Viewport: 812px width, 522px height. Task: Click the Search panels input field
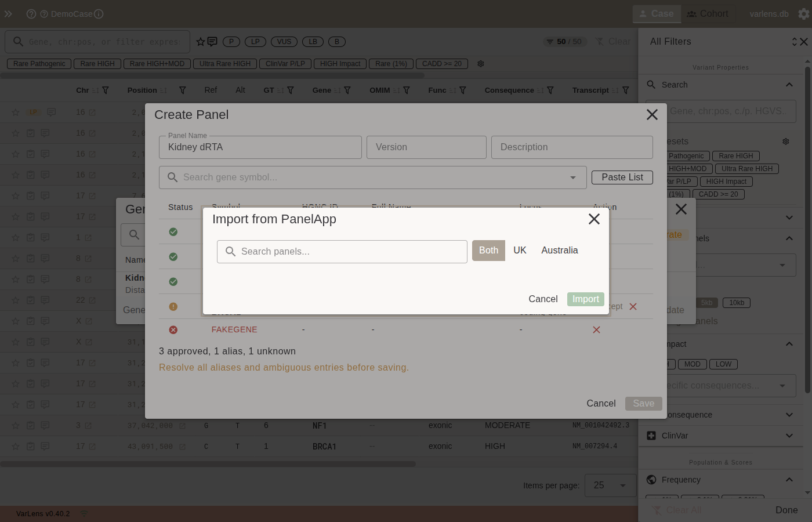(342, 251)
